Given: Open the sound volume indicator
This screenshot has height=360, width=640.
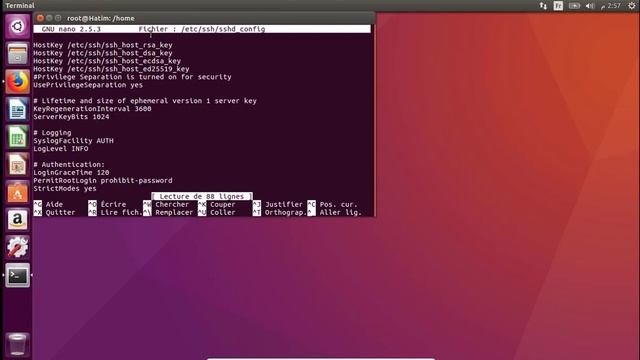Looking at the screenshot, I should click(590, 6).
